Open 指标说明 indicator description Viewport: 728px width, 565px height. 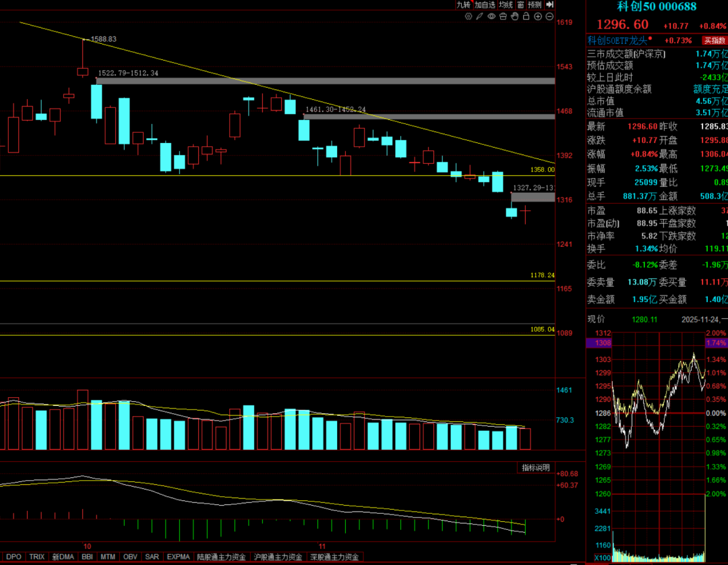[x=536, y=467]
